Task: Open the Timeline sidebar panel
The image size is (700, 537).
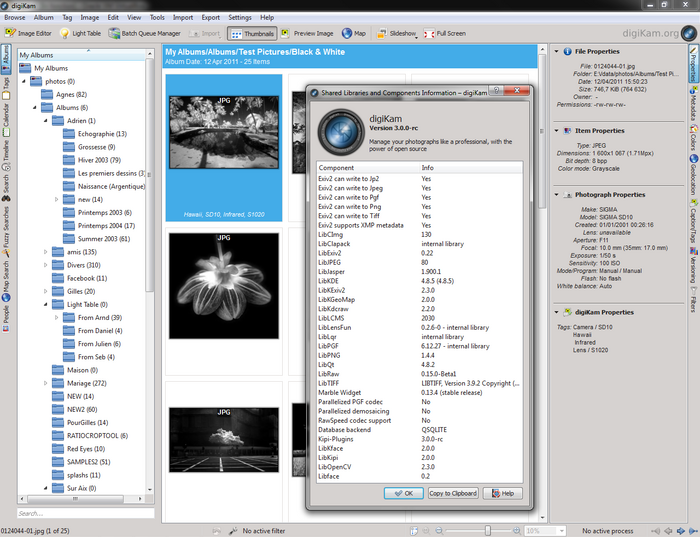Action: 6,153
